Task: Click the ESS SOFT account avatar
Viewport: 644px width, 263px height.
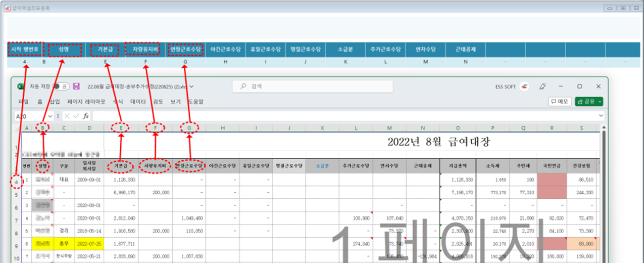Action: [x=525, y=86]
